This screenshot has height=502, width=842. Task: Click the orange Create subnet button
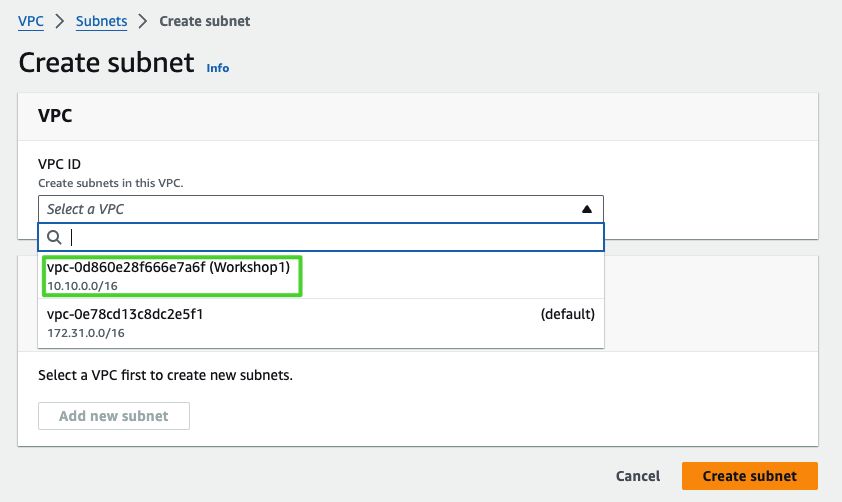(x=749, y=476)
